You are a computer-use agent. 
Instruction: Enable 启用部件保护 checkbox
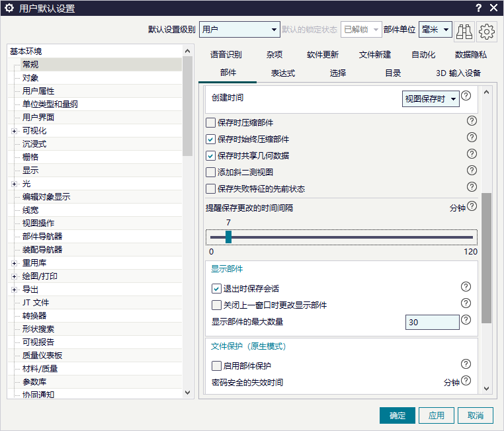[216, 366]
